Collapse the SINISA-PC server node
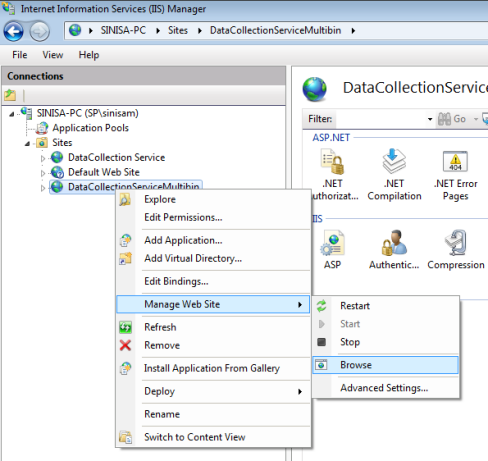 (x=12, y=114)
